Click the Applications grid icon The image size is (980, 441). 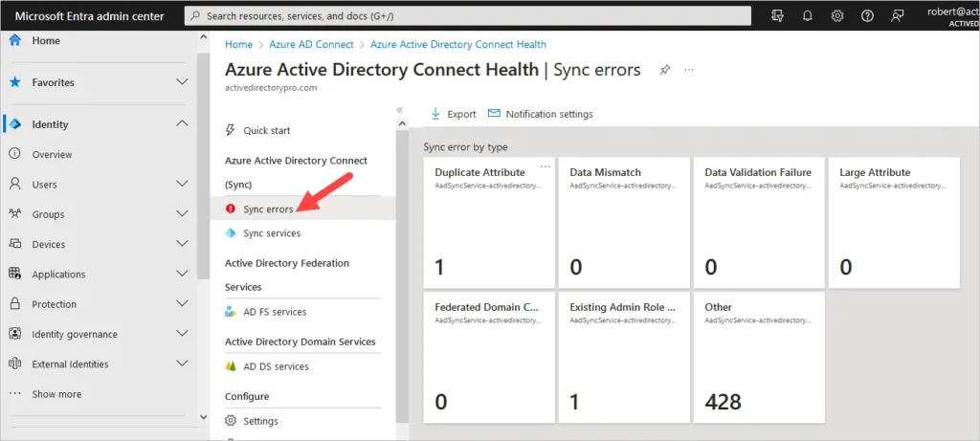pos(15,275)
